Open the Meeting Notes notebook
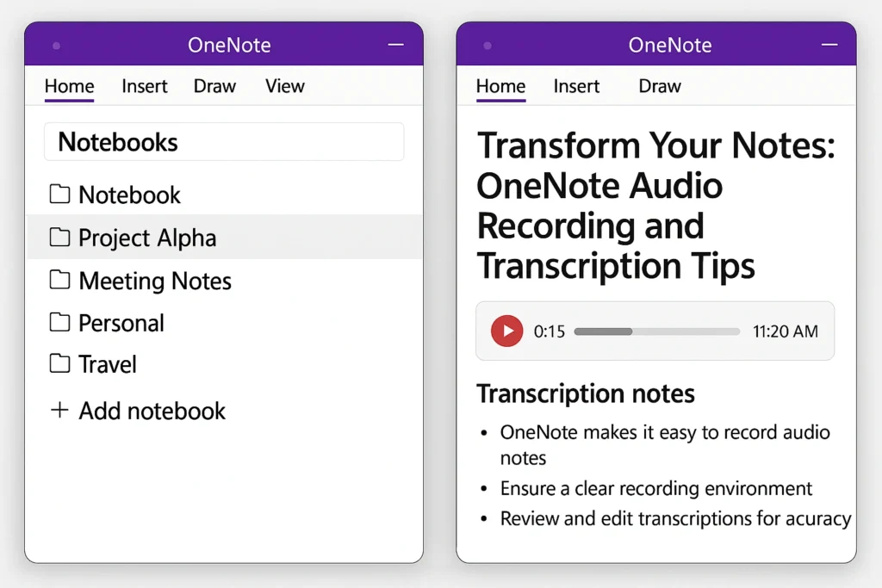Image resolution: width=882 pixels, height=588 pixels. [155, 281]
